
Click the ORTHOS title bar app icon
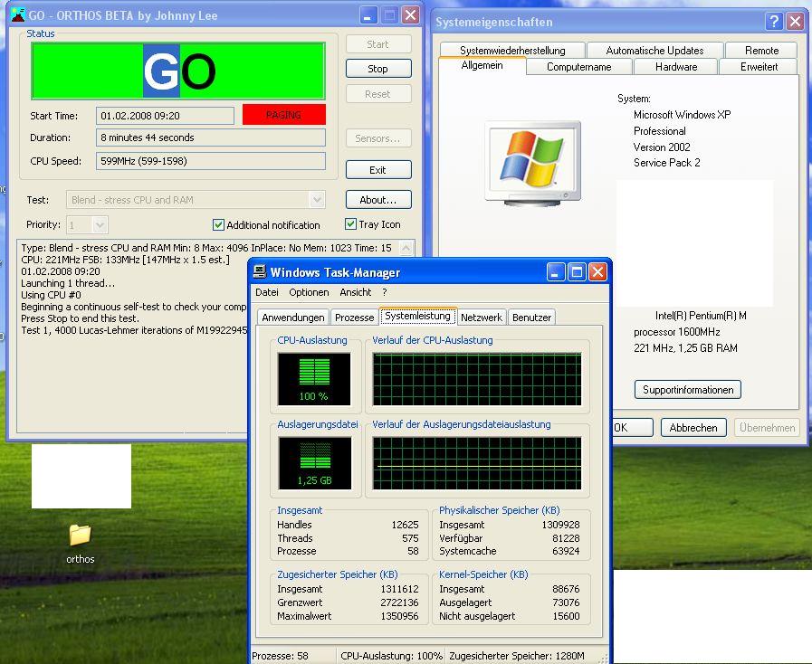tap(18, 15)
